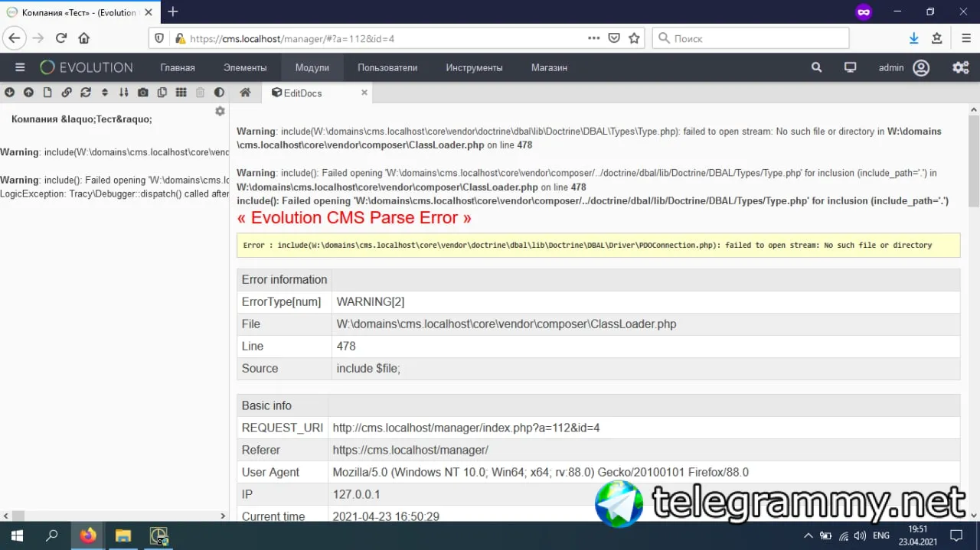Click the vertical page scrollbar

coord(974,161)
